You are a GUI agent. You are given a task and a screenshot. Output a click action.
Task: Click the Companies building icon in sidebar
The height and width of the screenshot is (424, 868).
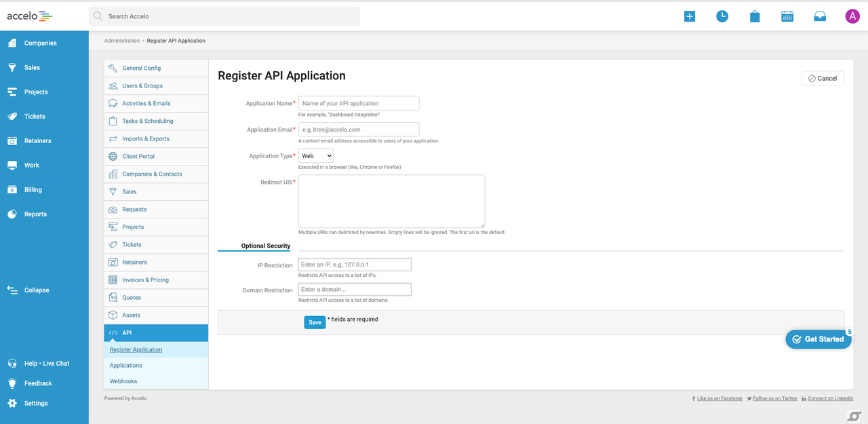[x=12, y=43]
